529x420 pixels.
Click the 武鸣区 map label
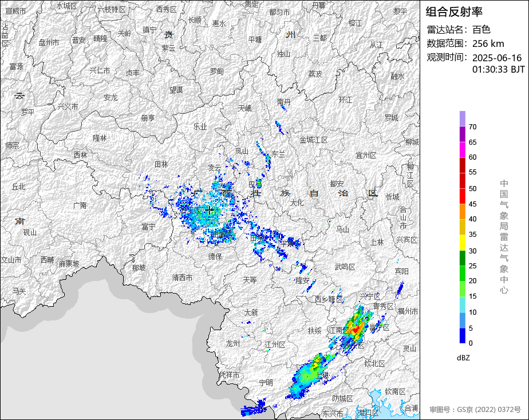(345, 267)
